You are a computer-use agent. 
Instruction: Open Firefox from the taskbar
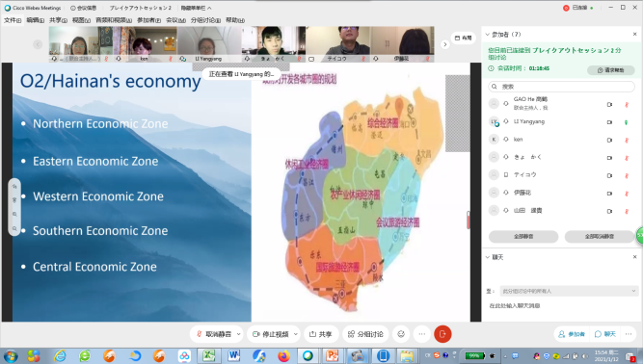point(283,355)
